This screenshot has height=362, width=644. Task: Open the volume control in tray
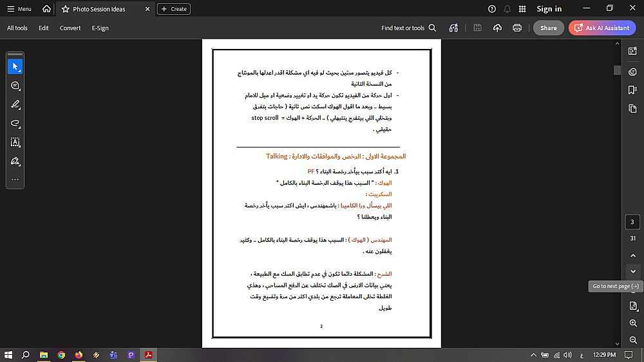567,355
